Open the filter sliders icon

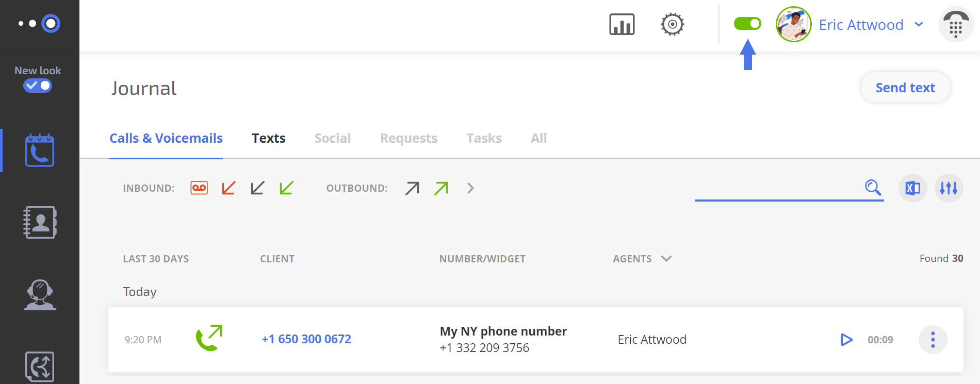[x=949, y=188]
